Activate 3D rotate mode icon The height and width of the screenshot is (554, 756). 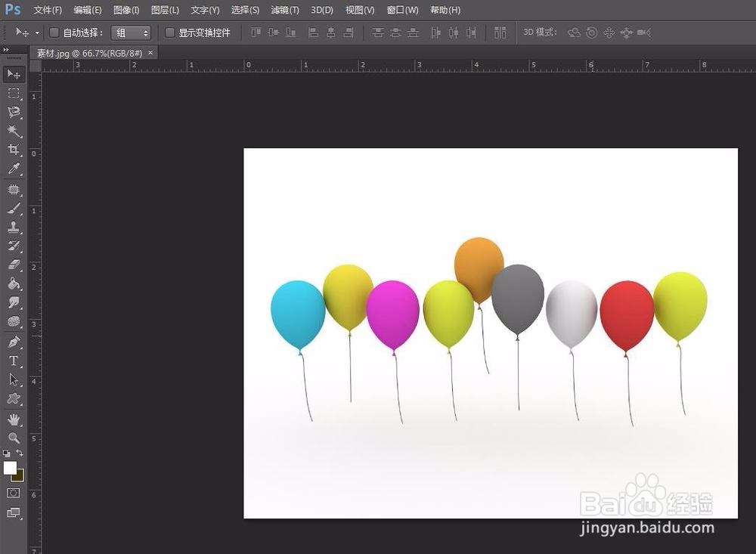point(574,32)
